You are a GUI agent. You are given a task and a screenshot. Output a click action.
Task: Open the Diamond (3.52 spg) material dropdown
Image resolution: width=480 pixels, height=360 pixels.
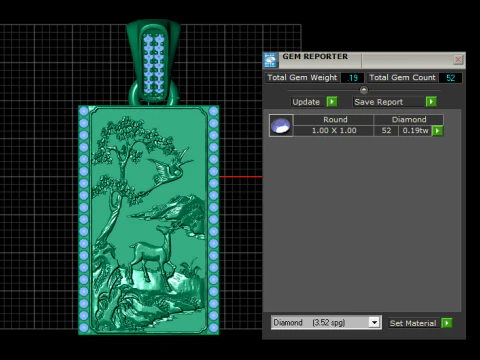coord(375,322)
